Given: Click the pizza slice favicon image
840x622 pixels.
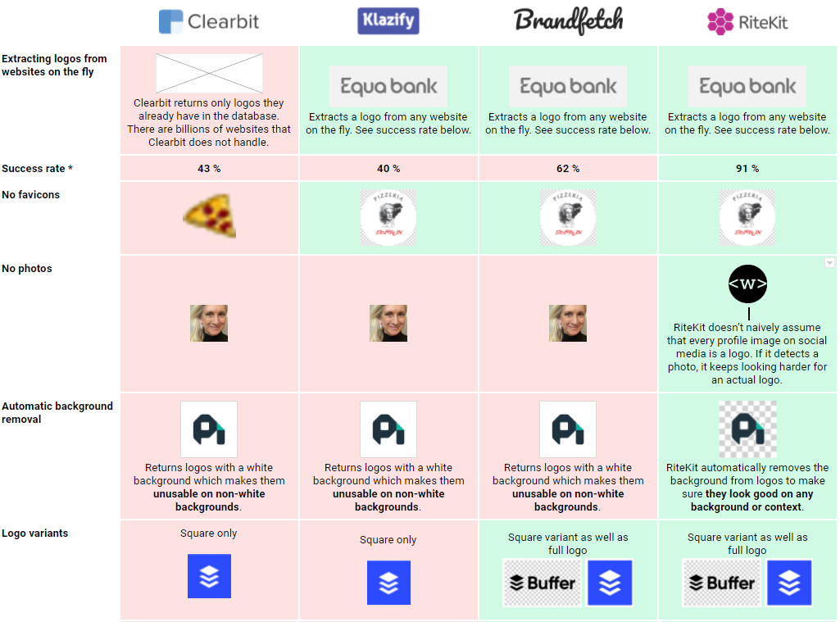Looking at the screenshot, I should pyautogui.click(x=210, y=216).
